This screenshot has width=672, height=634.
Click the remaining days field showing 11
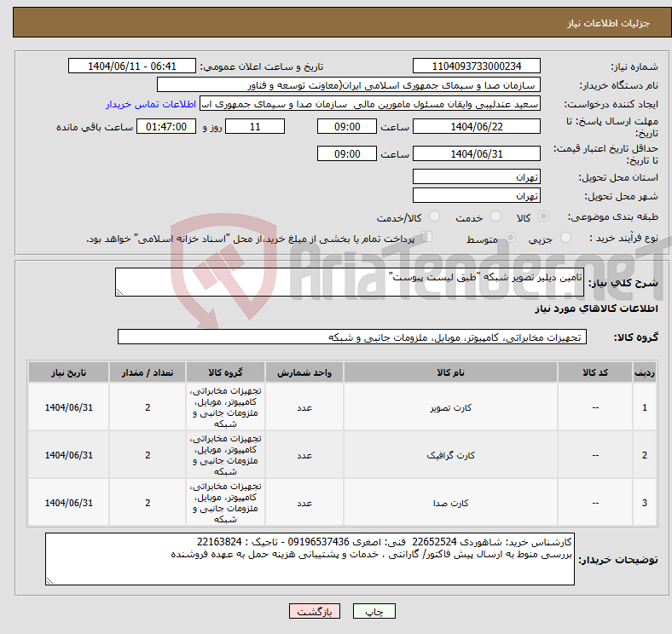(x=255, y=127)
